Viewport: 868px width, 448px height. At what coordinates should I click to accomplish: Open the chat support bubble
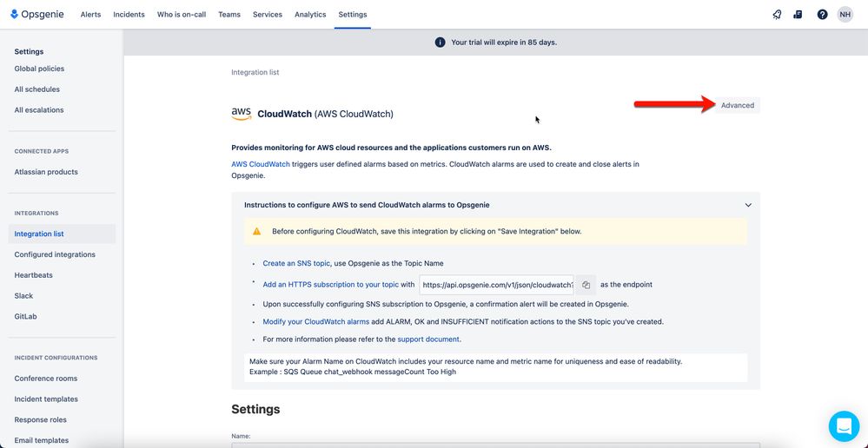[844, 426]
